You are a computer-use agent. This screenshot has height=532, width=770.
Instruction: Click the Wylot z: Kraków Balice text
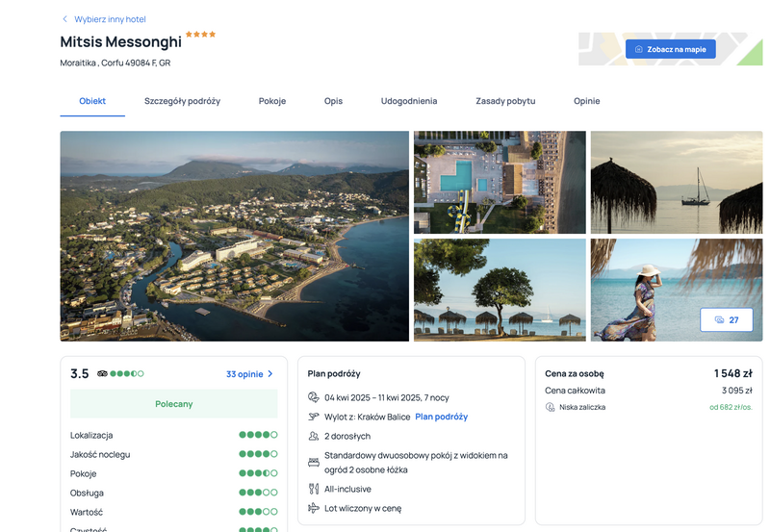coord(367,417)
